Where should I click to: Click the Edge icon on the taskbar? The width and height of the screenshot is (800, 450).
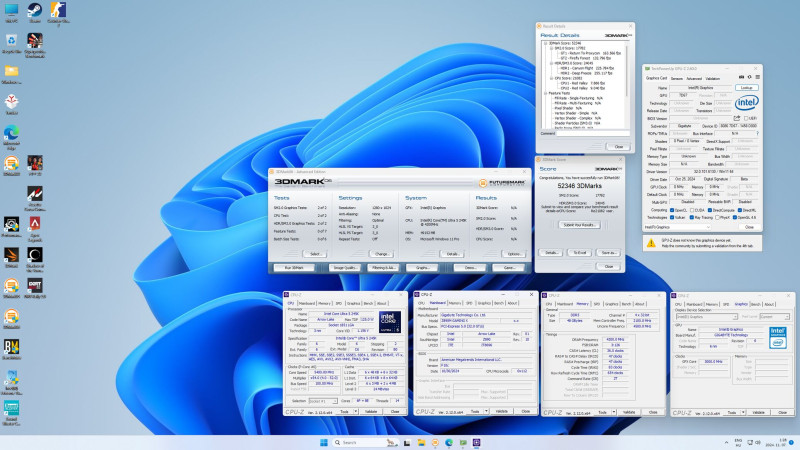coord(449,442)
